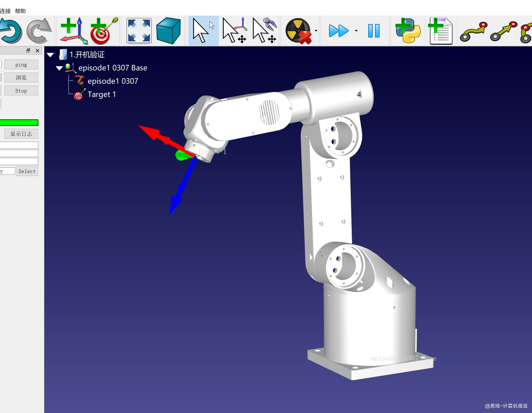Click the fast simulation button
The height and width of the screenshot is (413, 532).
click(338, 31)
